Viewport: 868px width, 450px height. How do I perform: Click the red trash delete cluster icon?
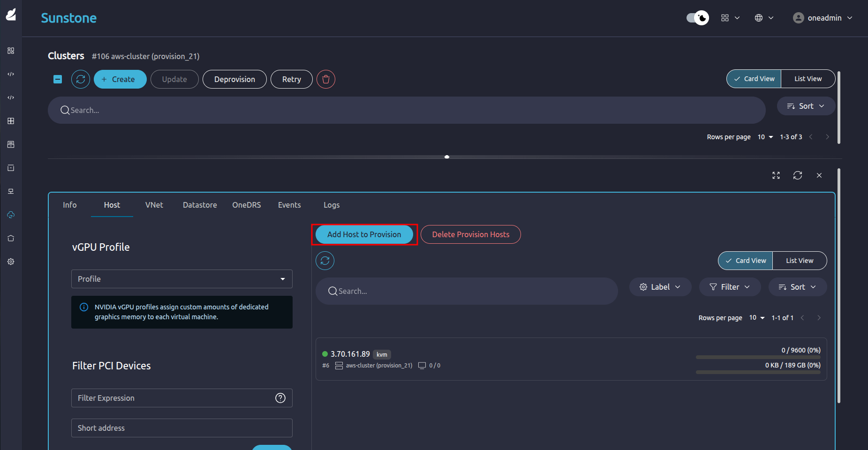pos(326,79)
